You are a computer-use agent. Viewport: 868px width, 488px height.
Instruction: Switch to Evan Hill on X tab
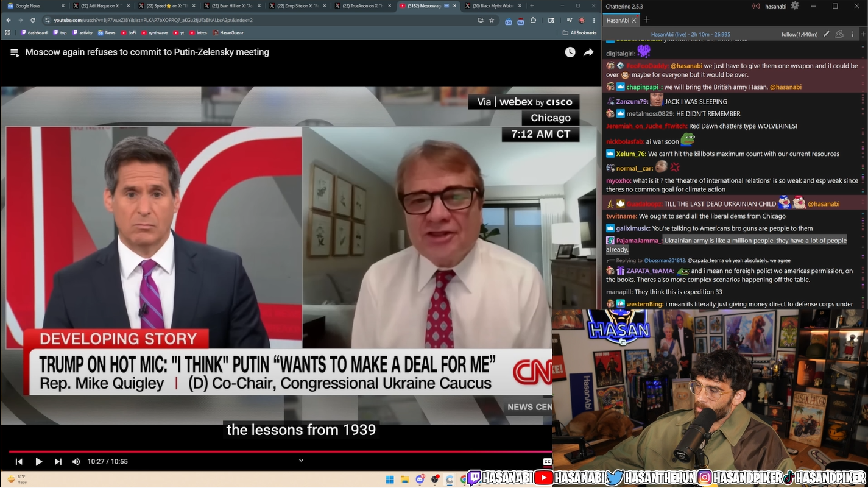(x=231, y=5)
